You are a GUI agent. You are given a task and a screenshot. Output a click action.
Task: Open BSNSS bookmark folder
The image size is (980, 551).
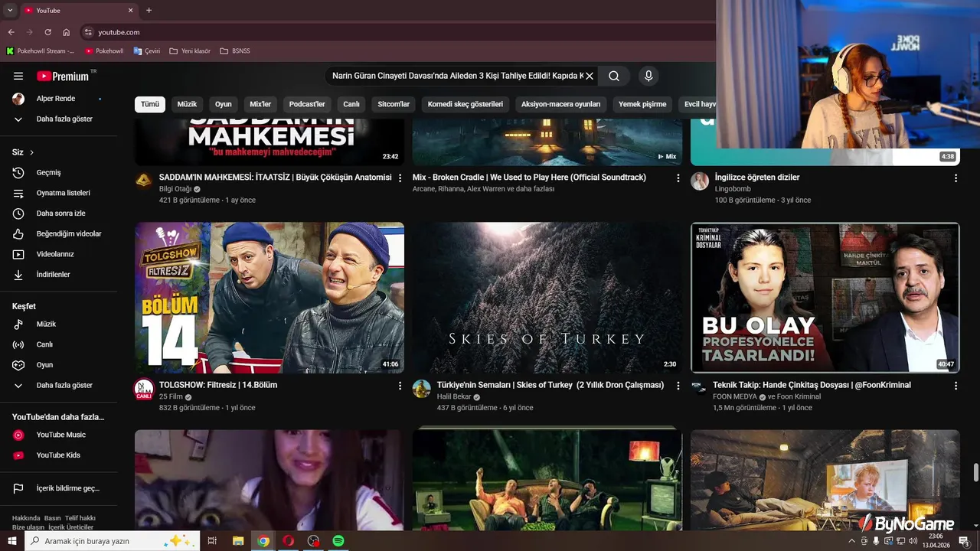coord(235,51)
